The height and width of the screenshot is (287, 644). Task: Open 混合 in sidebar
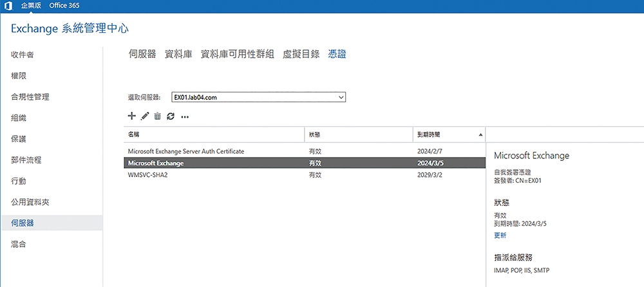coord(19,245)
